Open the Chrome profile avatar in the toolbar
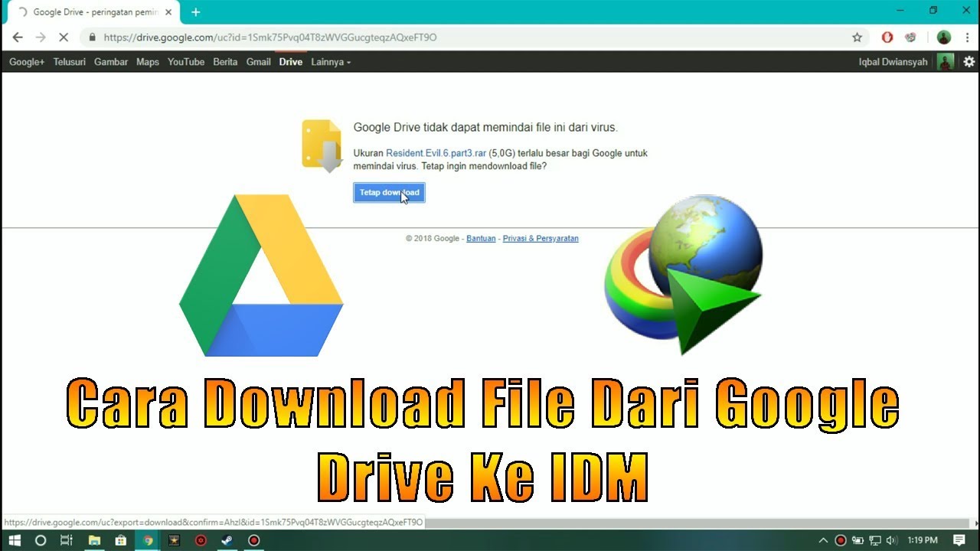 pyautogui.click(x=943, y=37)
